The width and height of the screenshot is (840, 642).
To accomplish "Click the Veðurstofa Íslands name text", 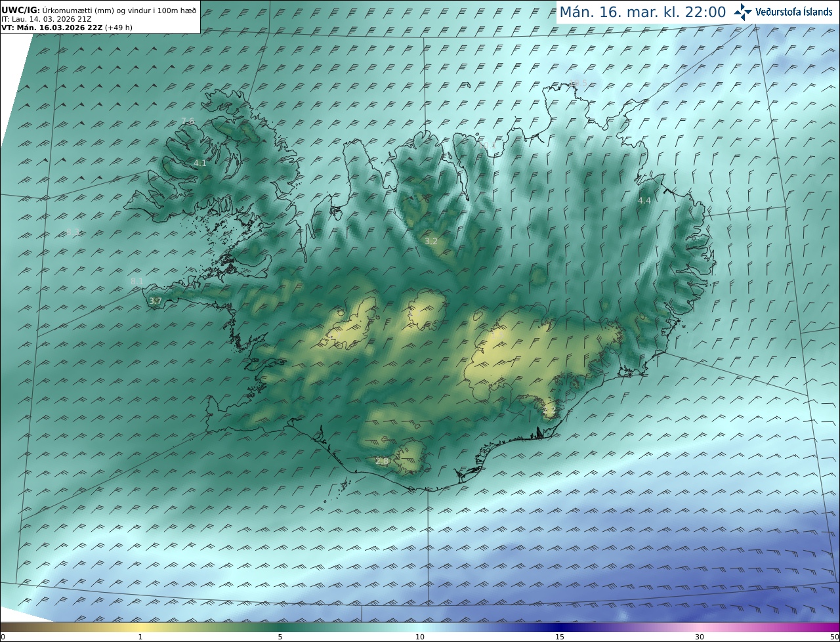I will [794, 12].
